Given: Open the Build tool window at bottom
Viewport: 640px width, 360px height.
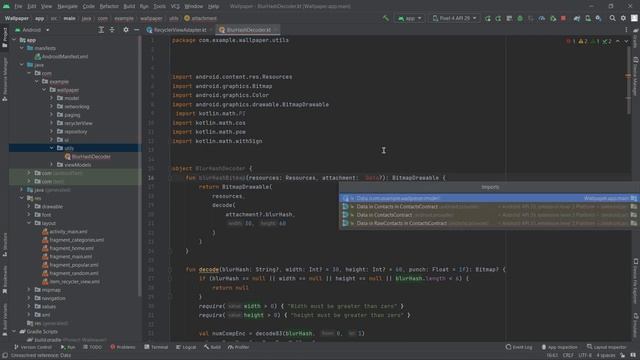Looking at the screenshot, I should click(212, 347).
